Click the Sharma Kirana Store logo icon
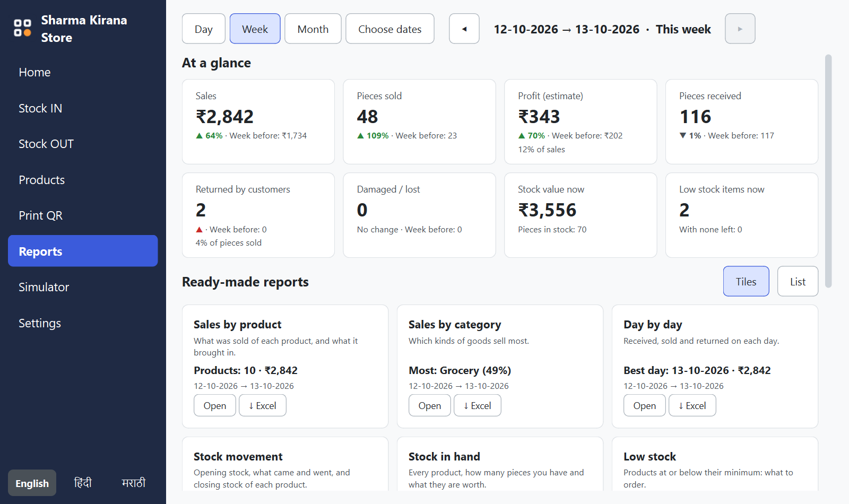 [x=22, y=28]
